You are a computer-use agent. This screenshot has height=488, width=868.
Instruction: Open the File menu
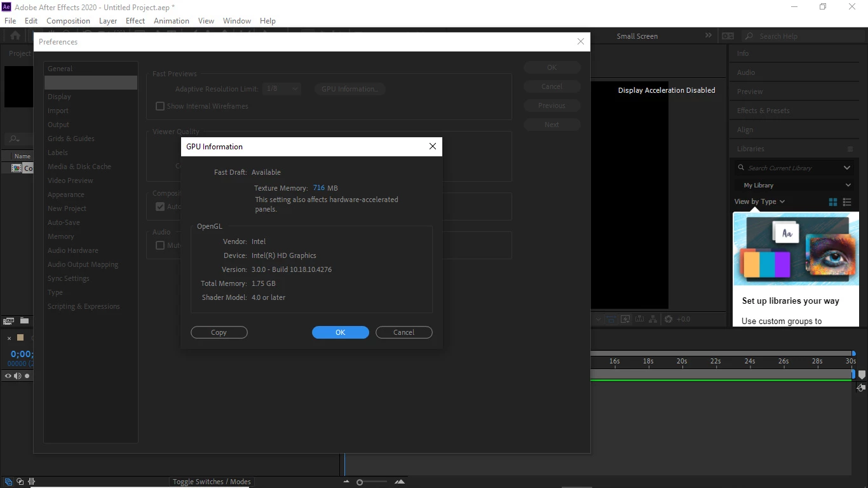10,20
